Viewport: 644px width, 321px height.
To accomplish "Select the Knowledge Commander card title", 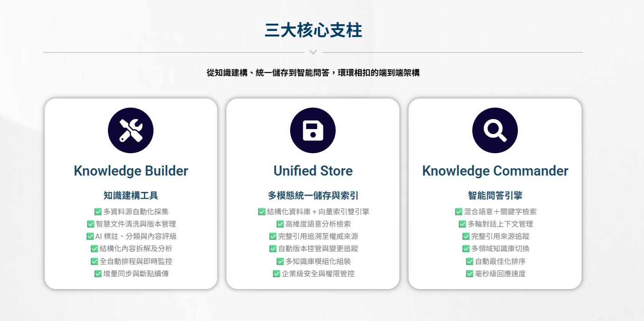I will pos(495,171).
